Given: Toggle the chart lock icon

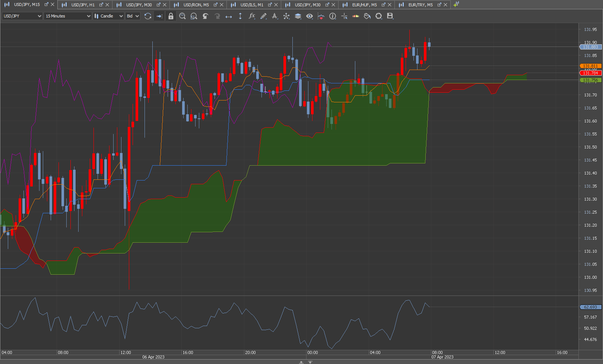Looking at the screenshot, I should 171,16.
